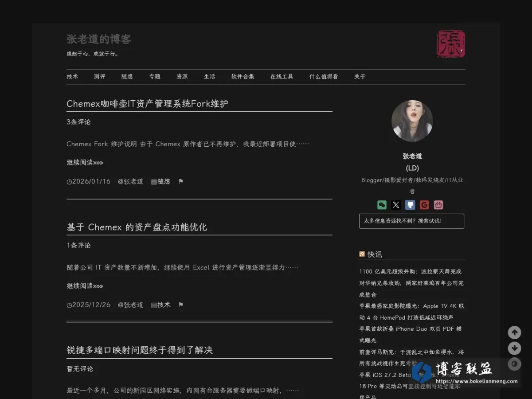The height and width of the screenshot is (399, 532).
Task: Click excerpt text starting 随着公司 IT 资产数量
Action: coord(182,267)
